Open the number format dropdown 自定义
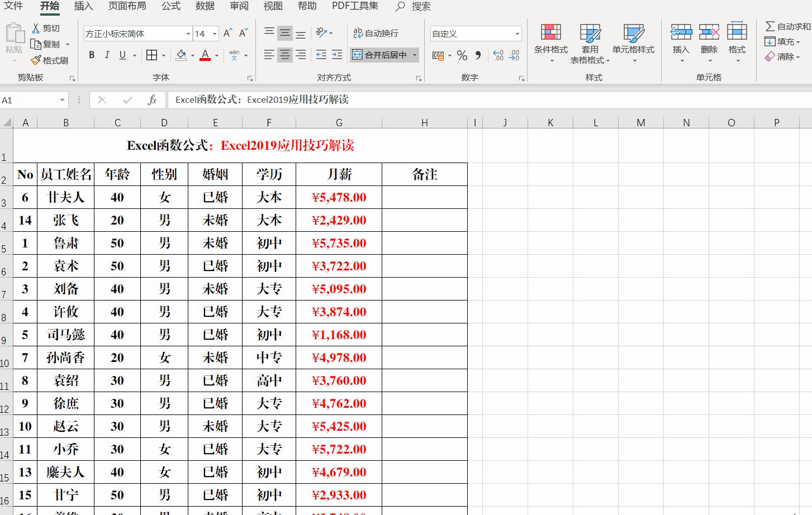This screenshot has width=812, height=515. click(517, 34)
